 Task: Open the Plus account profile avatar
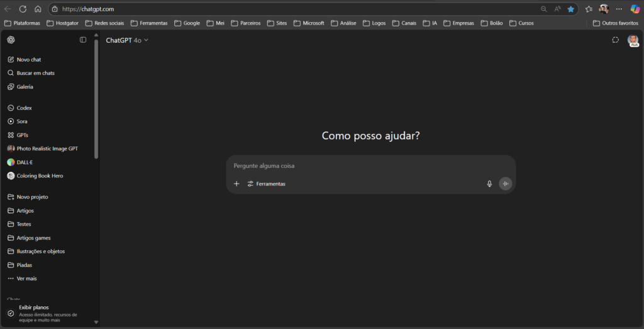click(633, 40)
